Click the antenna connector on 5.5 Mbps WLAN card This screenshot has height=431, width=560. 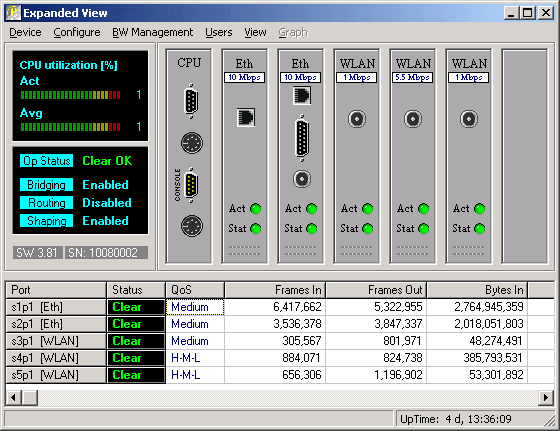pos(412,119)
